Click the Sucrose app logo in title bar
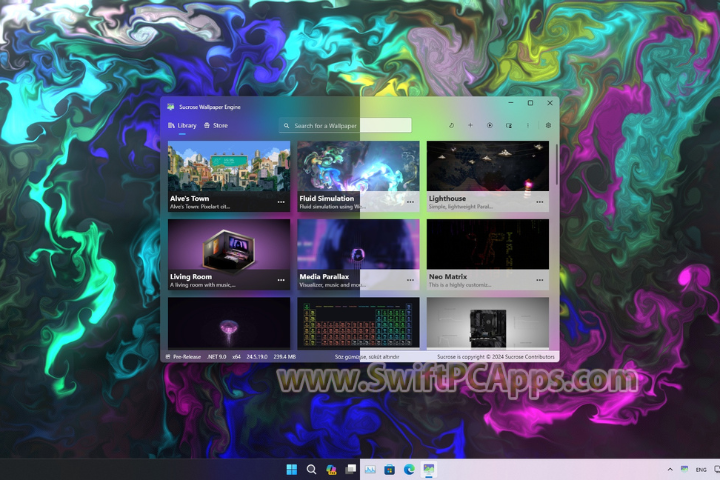 tap(171, 107)
